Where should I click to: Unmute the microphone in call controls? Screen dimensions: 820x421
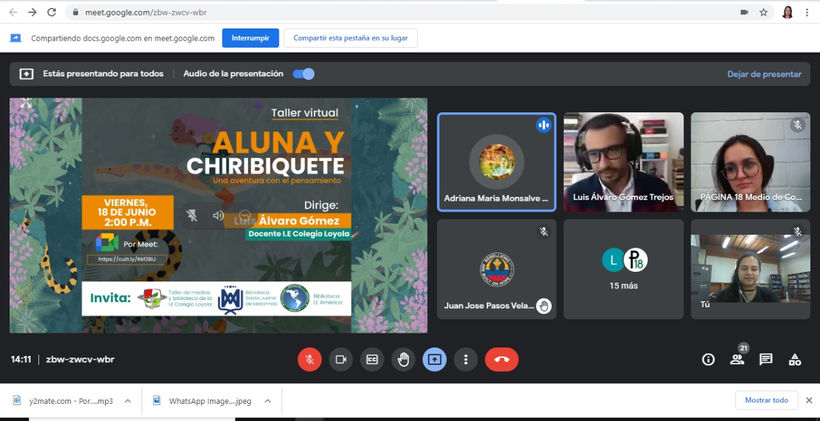point(310,359)
